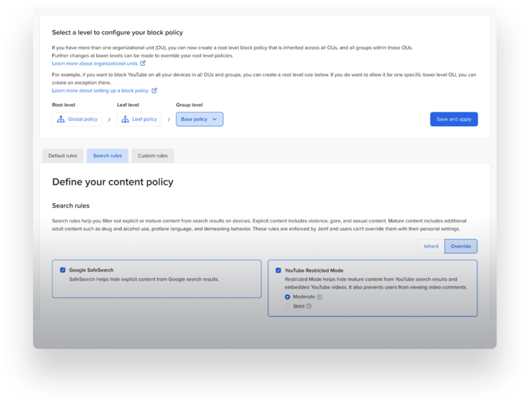The width and height of the screenshot is (532, 404).
Task: Open Learn more about organizational units link
Action: pyautogui.click(x=95, y=63)
